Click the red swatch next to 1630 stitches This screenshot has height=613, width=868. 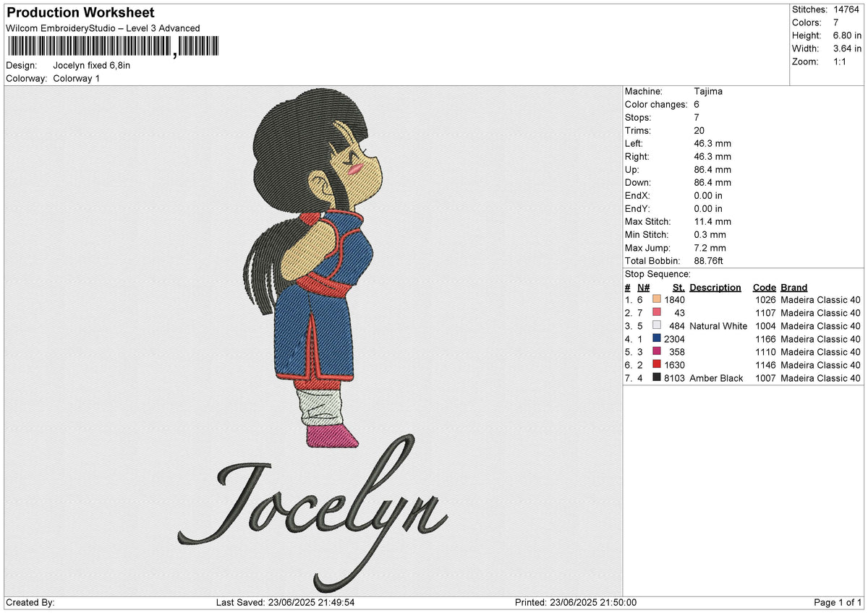(656, 364)
